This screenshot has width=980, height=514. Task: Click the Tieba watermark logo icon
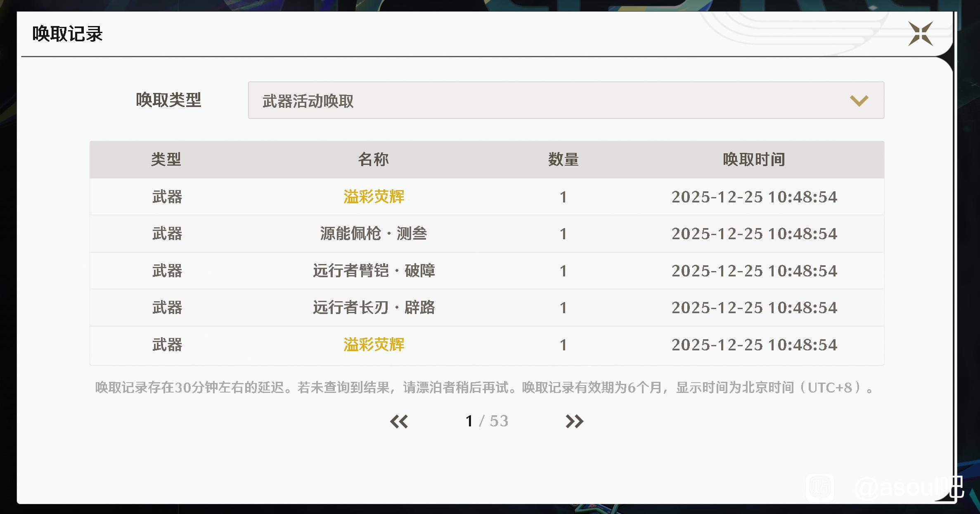(x=820, y=488)
